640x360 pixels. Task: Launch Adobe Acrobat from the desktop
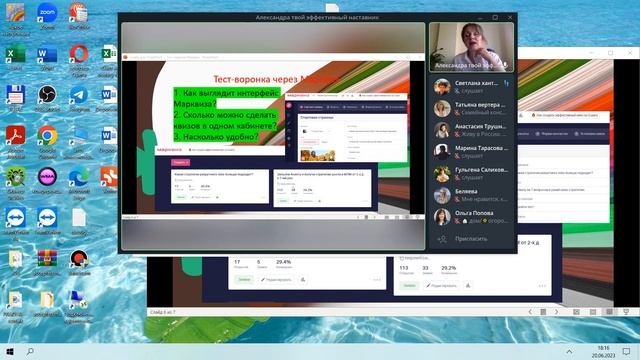15,136
